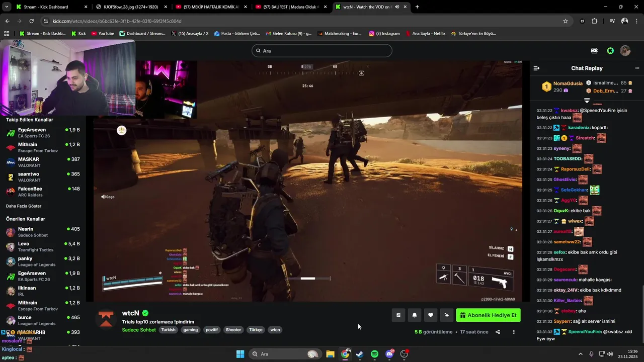This screenshot has height=362, width=644.
Task: Open the panky League of Legends channel
Action: (x=43, y=261)
